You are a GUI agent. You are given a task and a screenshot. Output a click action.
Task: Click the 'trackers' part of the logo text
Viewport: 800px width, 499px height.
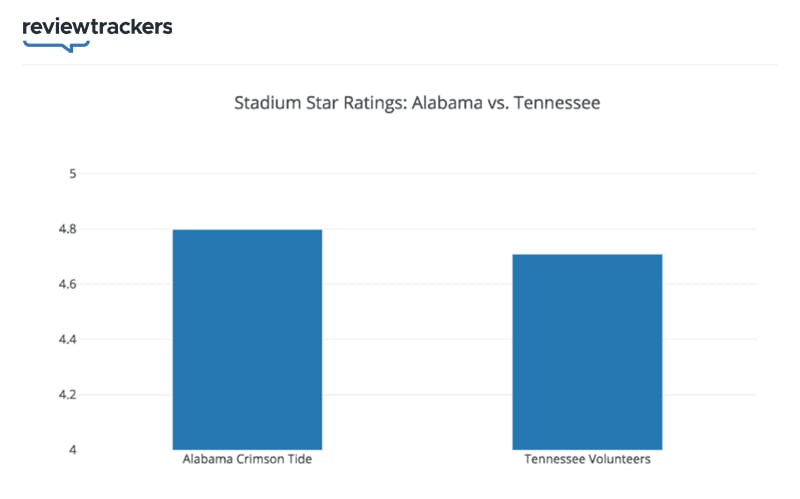[134, 27]
